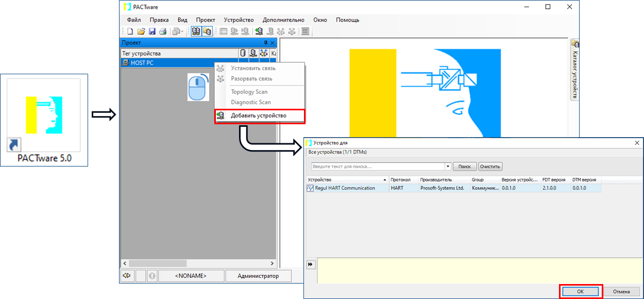Click the Поиск button
The width and height of the screenshot is (644, 299).
[465, 167]
